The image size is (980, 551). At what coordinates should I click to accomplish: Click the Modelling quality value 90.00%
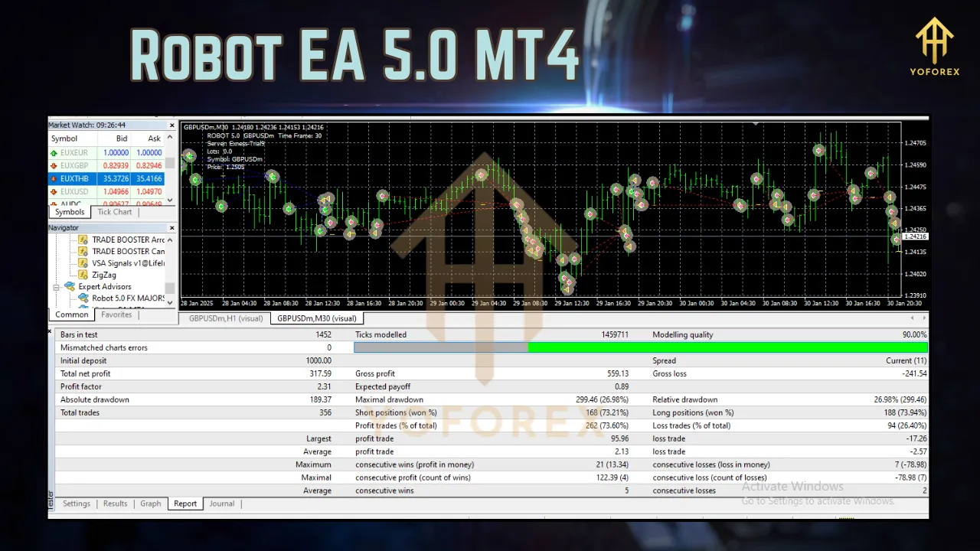pos(913,334)
